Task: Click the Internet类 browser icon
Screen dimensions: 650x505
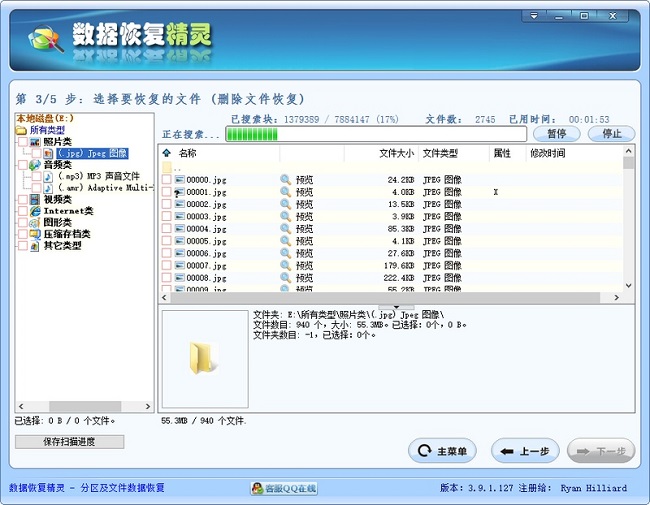Action: [35, 211]
